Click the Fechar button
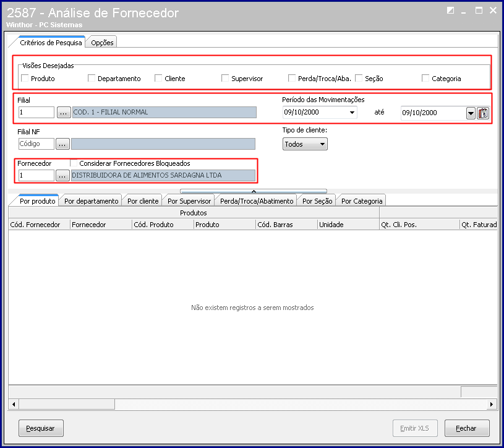The width and height of the screenshot is (504, 448). [x=467, y=428]
